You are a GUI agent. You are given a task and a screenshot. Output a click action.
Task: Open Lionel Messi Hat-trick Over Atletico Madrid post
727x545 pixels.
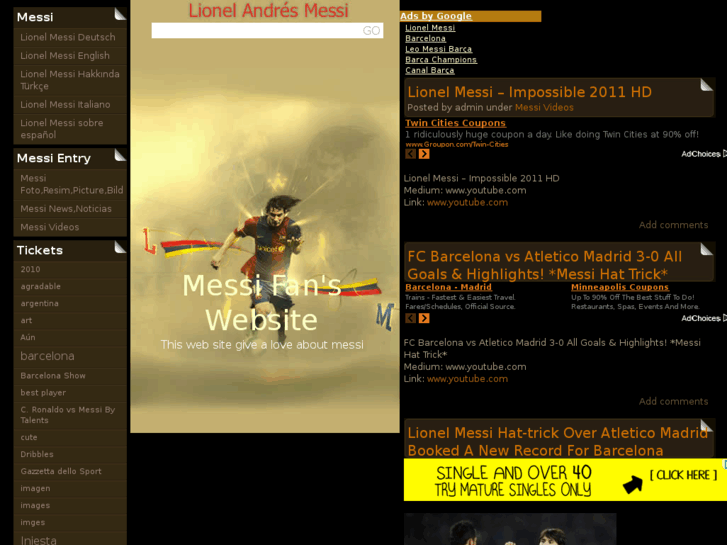click(558, 442)
